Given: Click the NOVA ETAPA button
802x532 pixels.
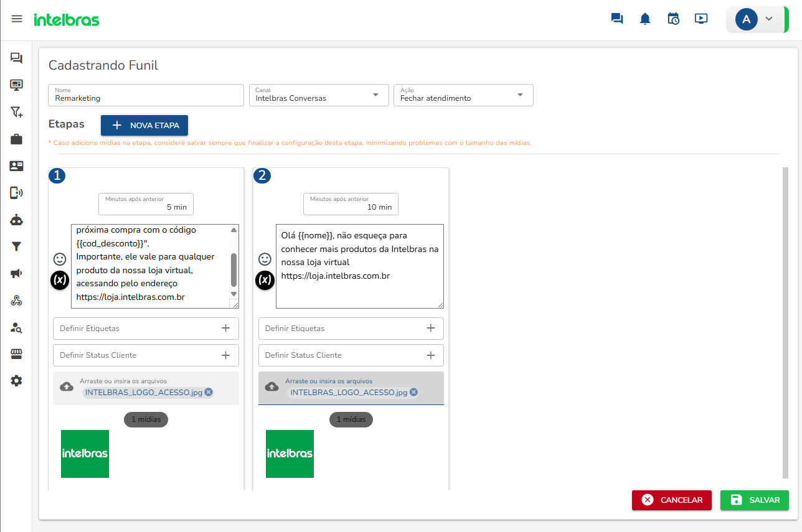Looking at the screenshot, I should pyautogui.click(x=144, y=125).
